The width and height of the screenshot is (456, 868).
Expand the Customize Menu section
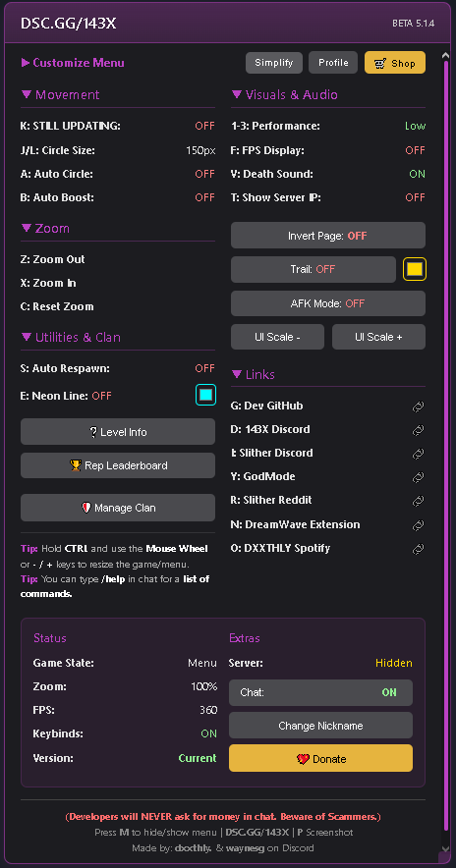click(x=73, y=63)
